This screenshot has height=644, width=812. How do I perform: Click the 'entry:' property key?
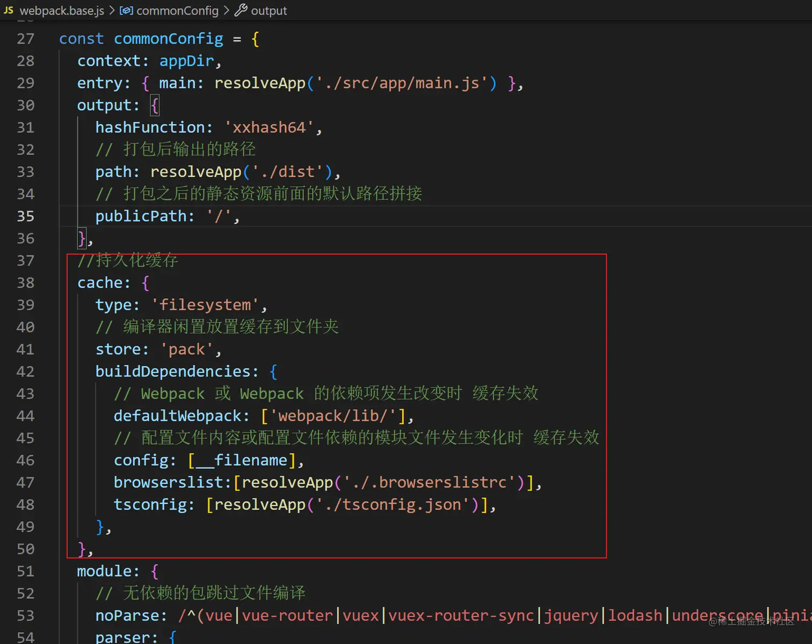tap(104, 83)
